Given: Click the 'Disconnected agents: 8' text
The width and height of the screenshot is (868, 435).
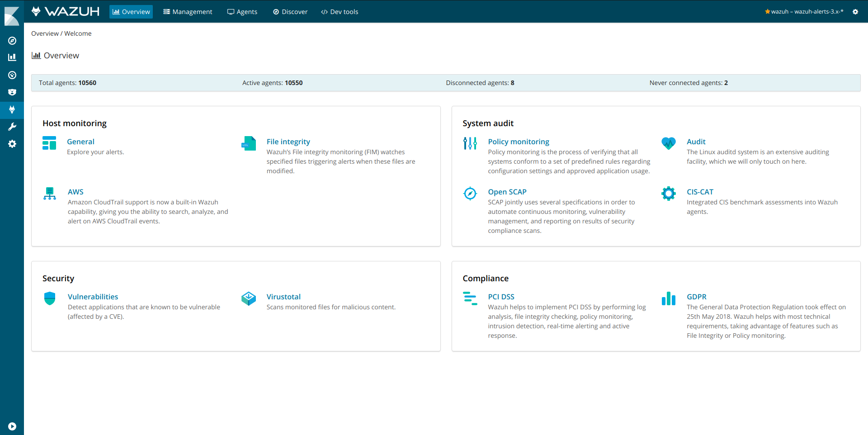Looking at the screenshot, I should 480,83.
